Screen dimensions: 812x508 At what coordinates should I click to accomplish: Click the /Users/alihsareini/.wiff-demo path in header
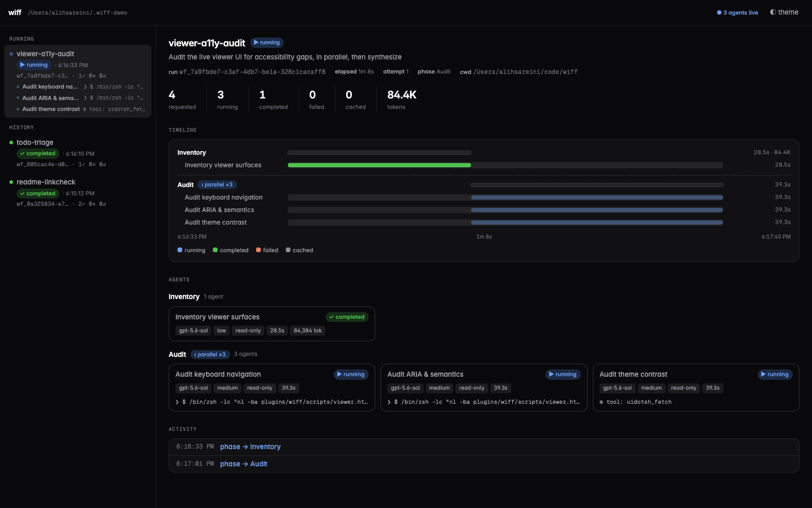coord(78,13)
